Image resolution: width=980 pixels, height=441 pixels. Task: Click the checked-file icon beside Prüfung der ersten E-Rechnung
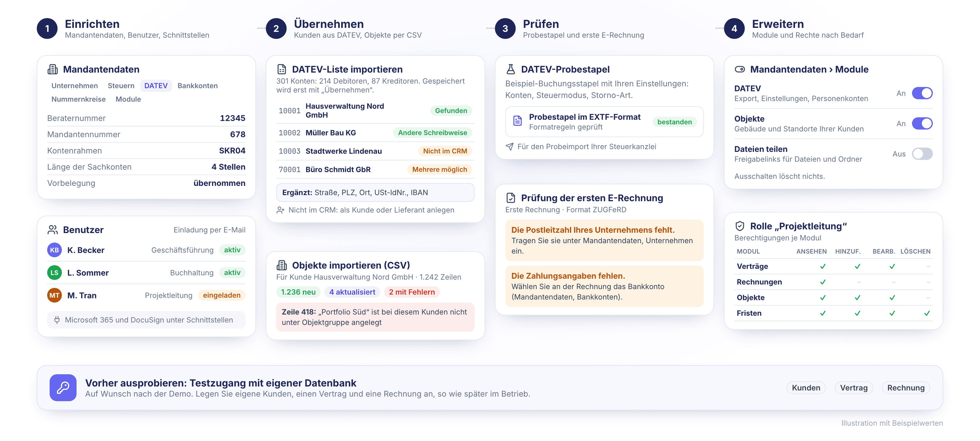pyautogui.click(x=511, y=198)
